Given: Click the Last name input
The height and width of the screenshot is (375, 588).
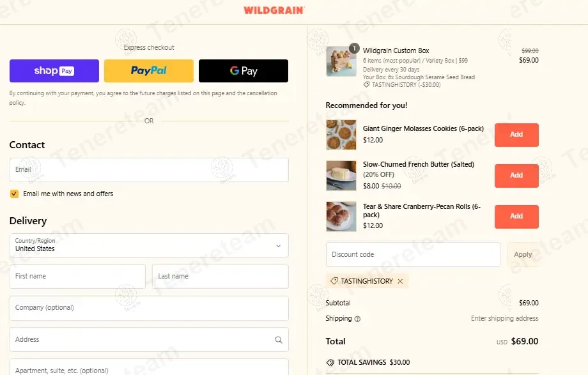Looking at the screenshot, I should [x=220, y=277].
